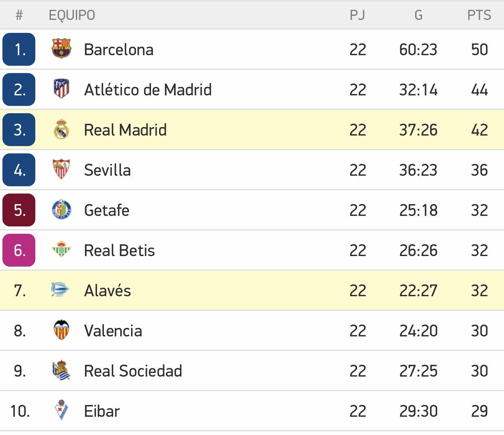Click the Atlético de Madrid crest
This screenshot has width=504, height=435.
(x=61, y=89)
